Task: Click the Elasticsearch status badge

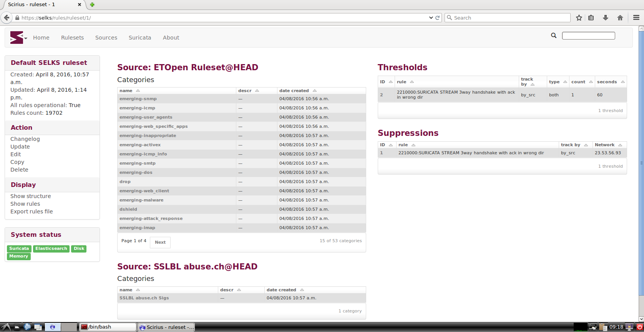Action: tap(51, 249)
